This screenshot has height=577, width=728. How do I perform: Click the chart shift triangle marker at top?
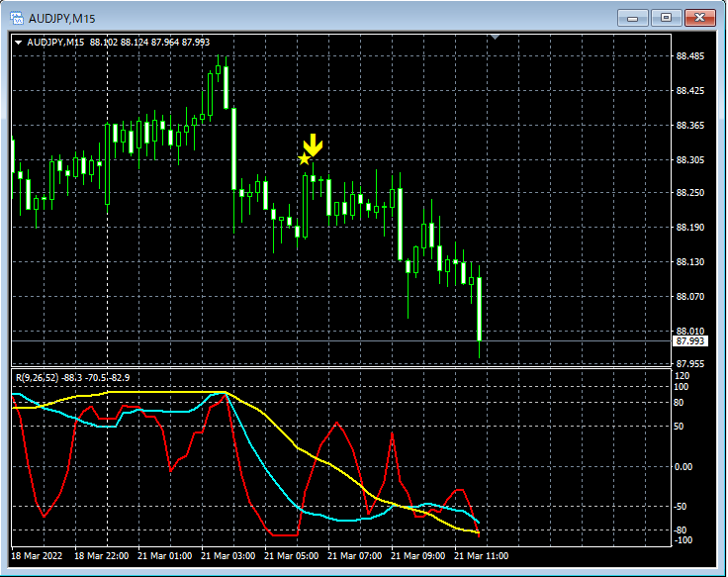coord(495,38)
